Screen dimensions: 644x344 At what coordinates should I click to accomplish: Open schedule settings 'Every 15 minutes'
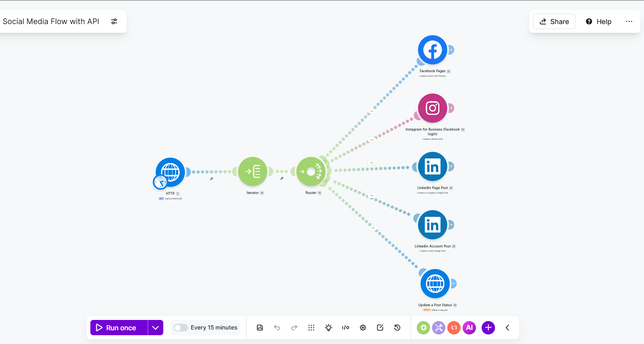point(214,328)
